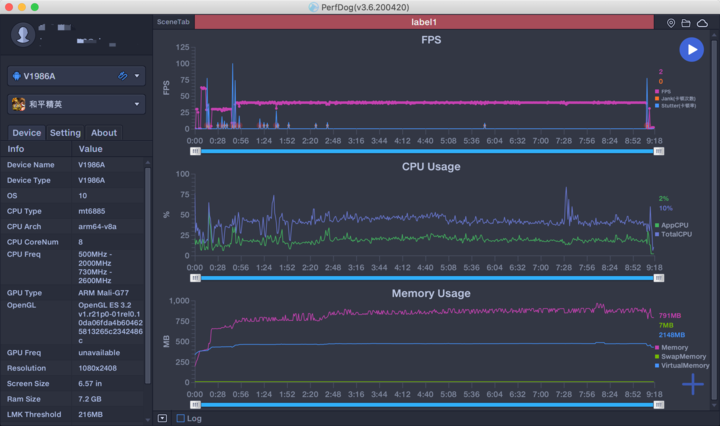Click the SceneTab label
The image size is (720, 426).
(x=173, y=22)
